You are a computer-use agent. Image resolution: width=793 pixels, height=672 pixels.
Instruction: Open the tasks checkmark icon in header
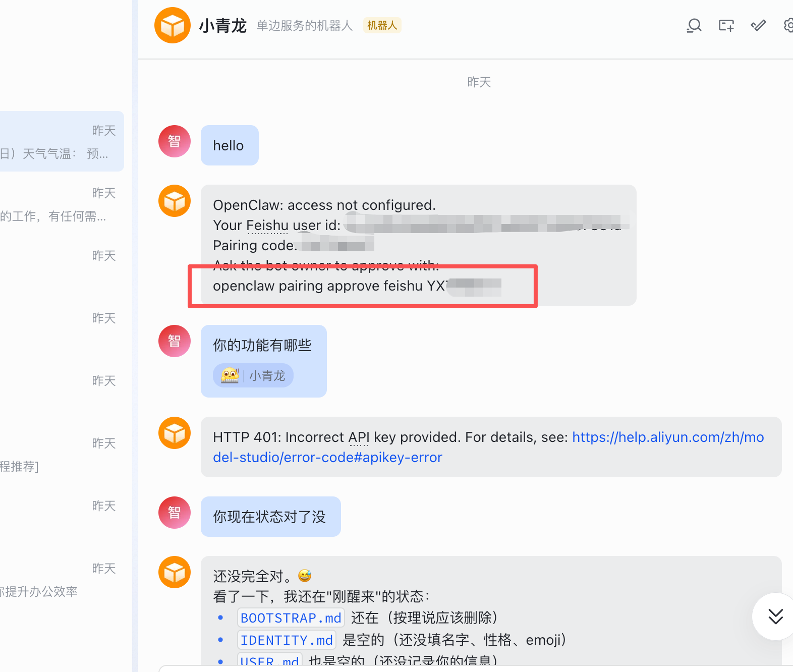[x=758, y=25]
